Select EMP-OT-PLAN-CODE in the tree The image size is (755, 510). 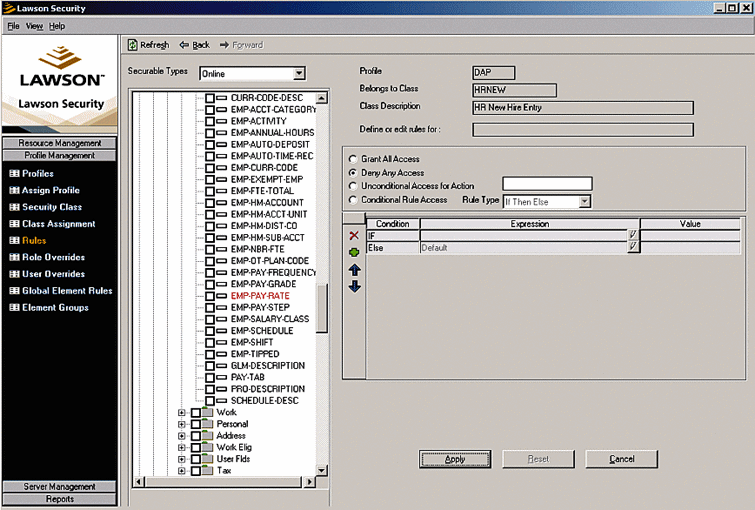270,261
